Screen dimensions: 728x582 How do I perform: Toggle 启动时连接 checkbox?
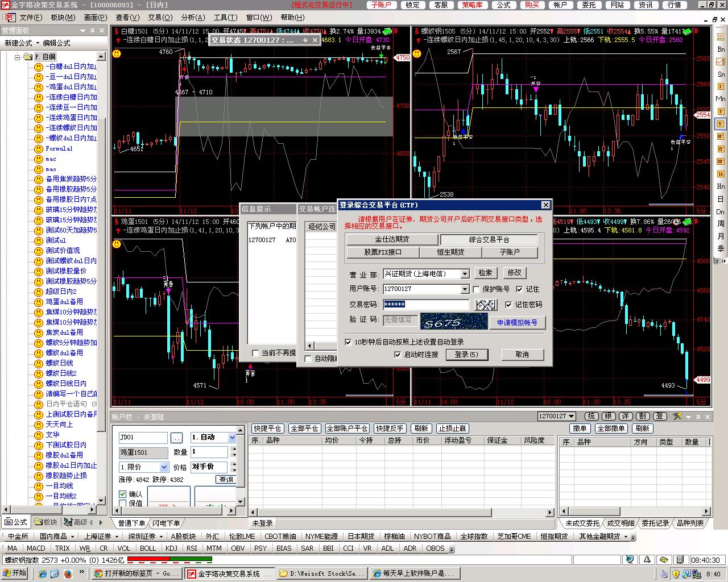tap(398, 355)
